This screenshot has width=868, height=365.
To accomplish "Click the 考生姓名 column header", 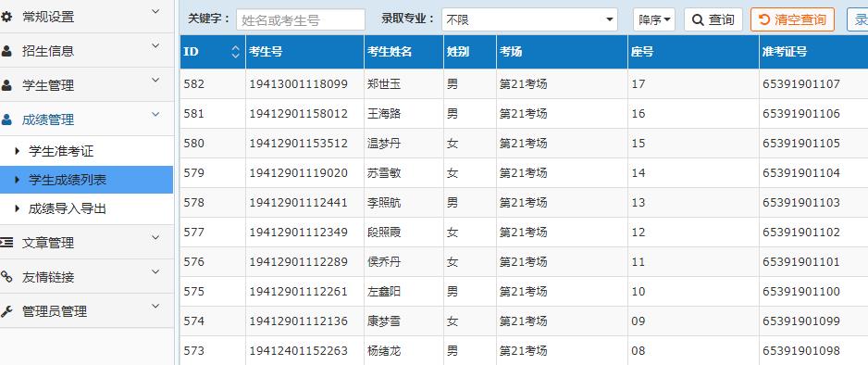I will coord(403,52).
